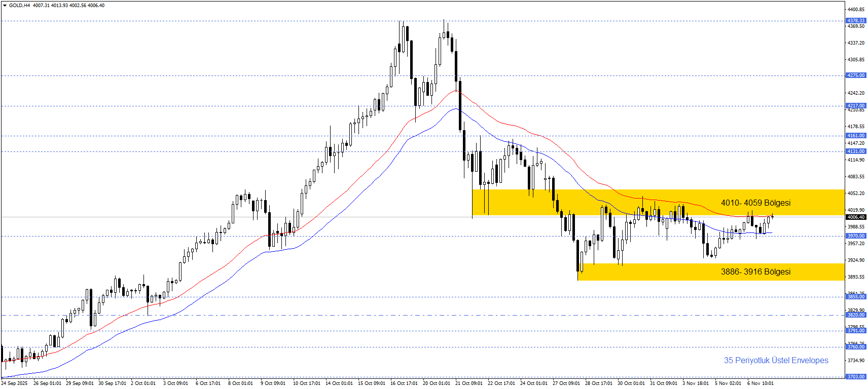Select the upper yellow 4010-4059 zone rectangle
Screen dimensions: 868x389
click(658, 203)
